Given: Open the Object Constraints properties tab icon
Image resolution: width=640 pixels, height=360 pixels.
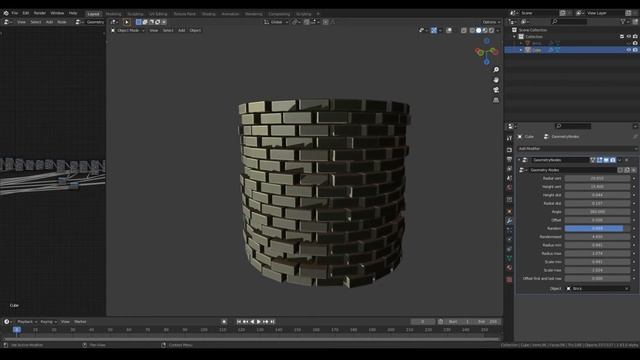Looking at the screenshot, I should coord(509,249).
